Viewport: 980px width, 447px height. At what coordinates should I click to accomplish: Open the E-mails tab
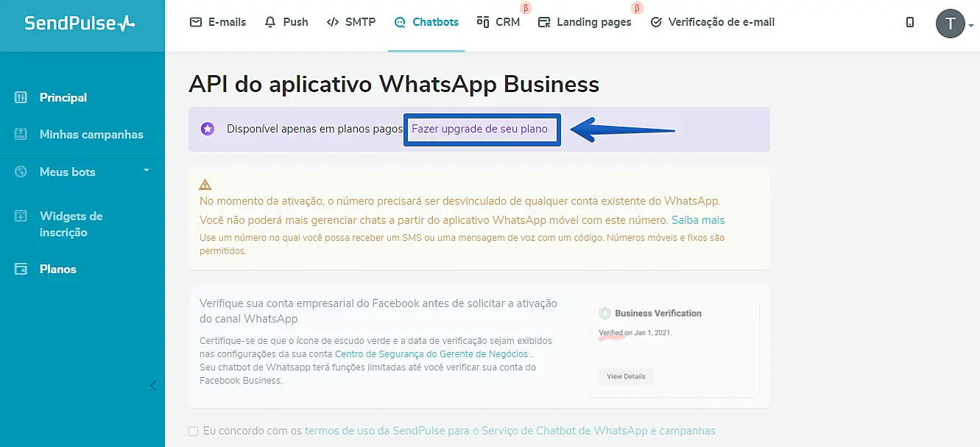(218, 22)
